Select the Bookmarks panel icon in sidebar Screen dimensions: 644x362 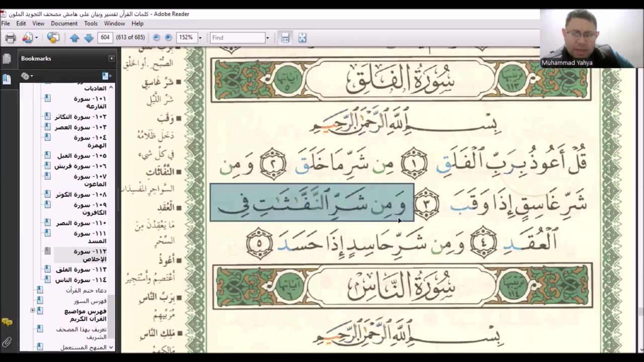tap(7, 79)
